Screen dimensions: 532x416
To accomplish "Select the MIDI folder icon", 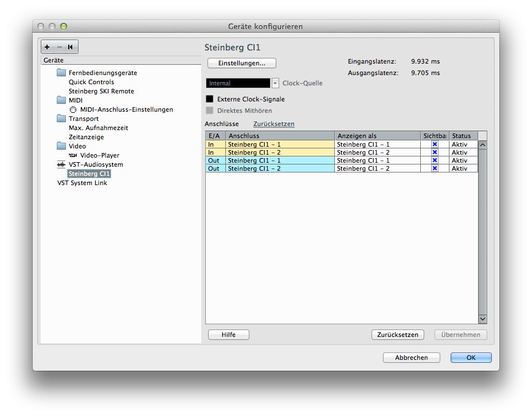I will point(61,100).
